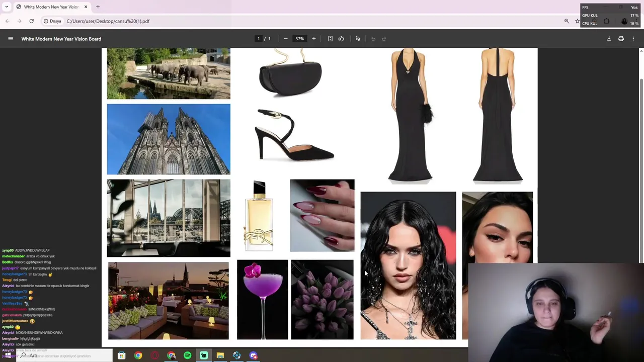This screenshot has height=362, width=644.
Task: Download the PDF file
Action: (x=609, y=39)
